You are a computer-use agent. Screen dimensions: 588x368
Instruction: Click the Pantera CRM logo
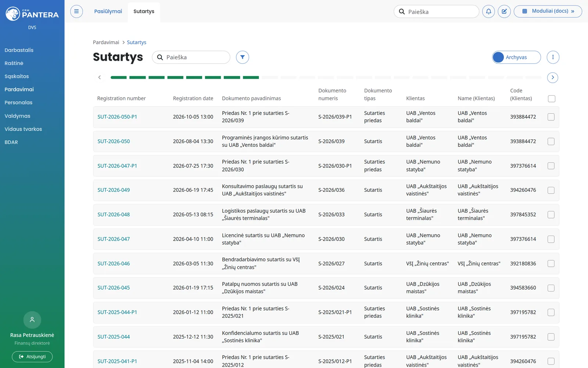32,14
